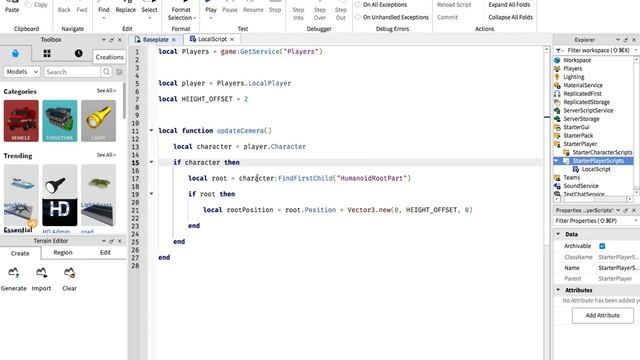Click the Terrain Generate icon

coord(13,272)
